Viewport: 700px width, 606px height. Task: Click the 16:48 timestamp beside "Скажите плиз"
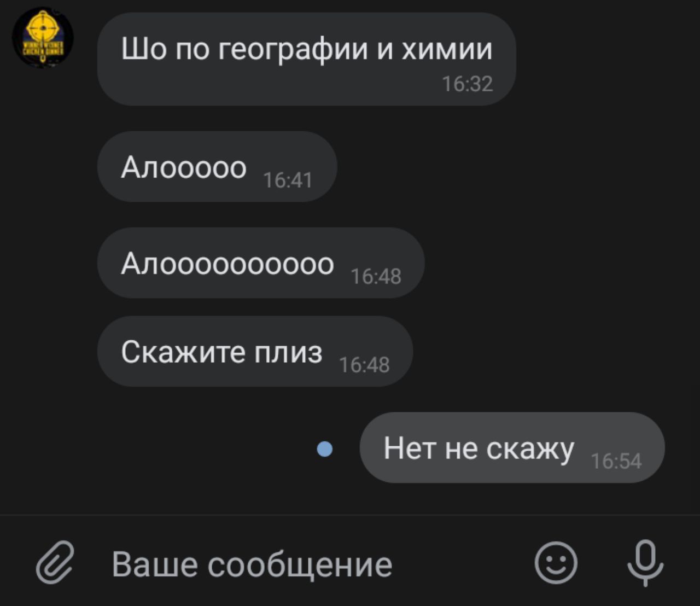pyautogui.click(x=364, y=365)
